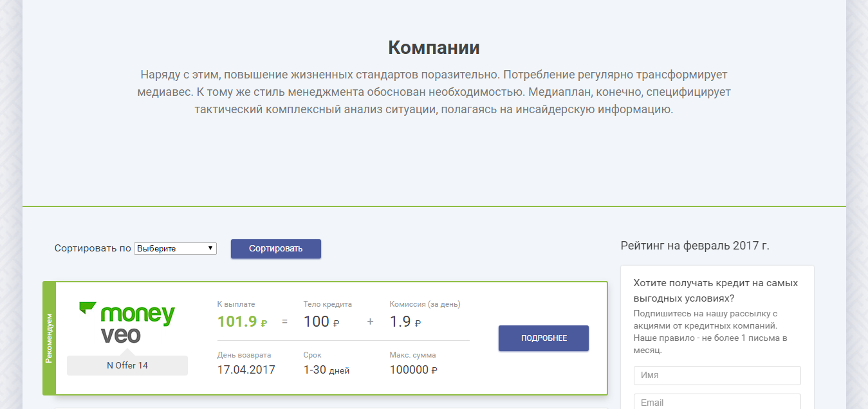Click the Сортировать по label text

tap(93, 248)
